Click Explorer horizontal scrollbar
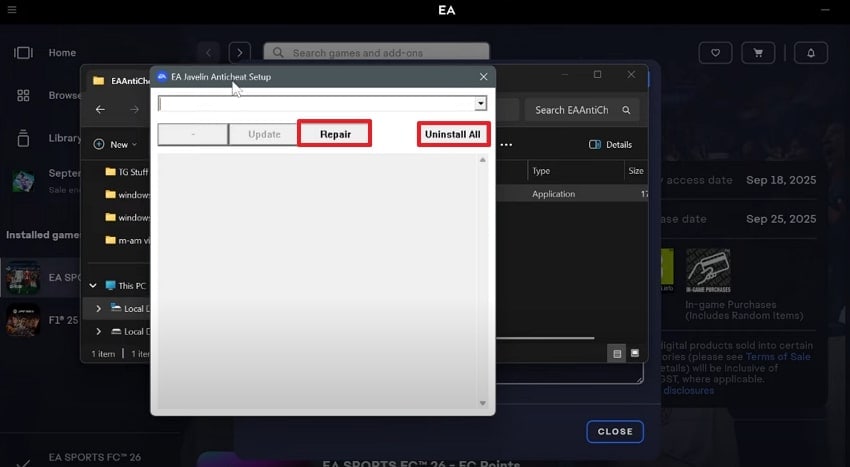The height and width of the screenshot is (467, 850). (545, 338)
